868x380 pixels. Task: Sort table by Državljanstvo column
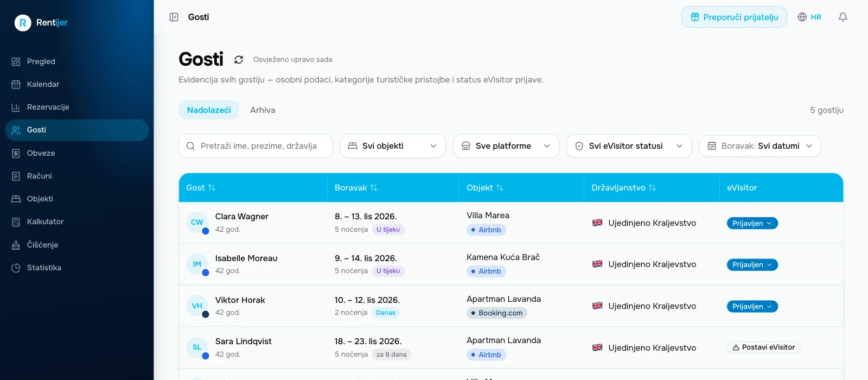click(624, 188)
